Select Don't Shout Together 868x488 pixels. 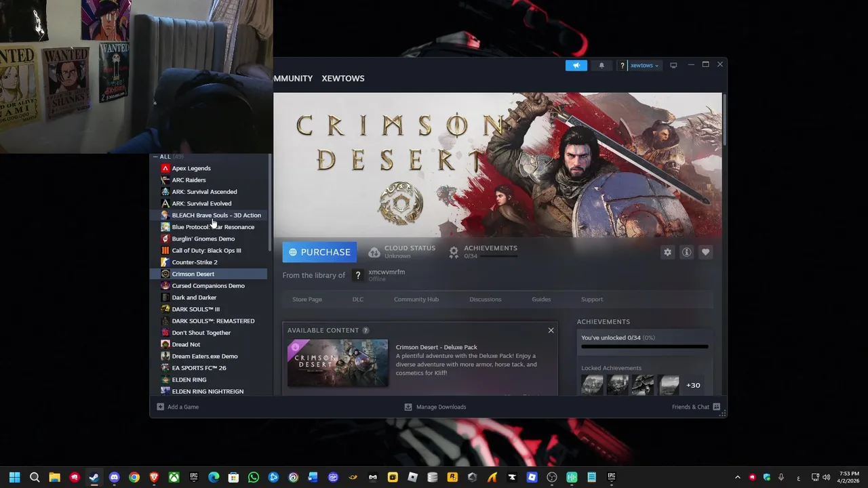pos(209,333)
